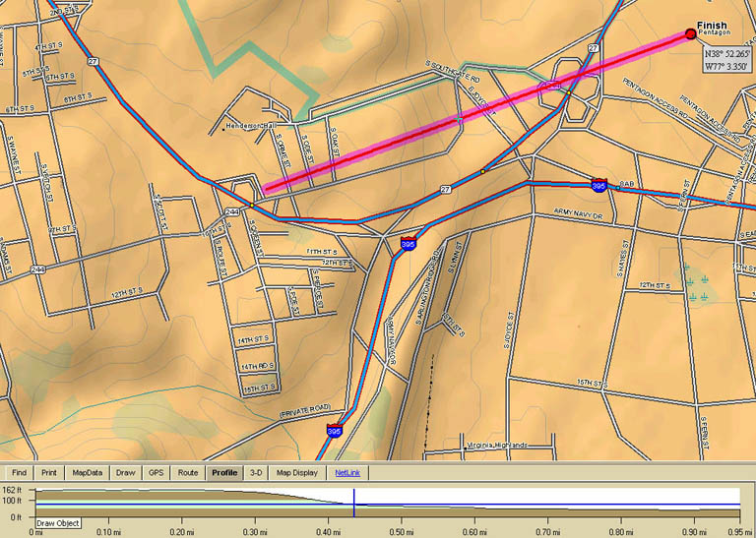Click the blue vertical marker in elevation profile

point(353,502)
